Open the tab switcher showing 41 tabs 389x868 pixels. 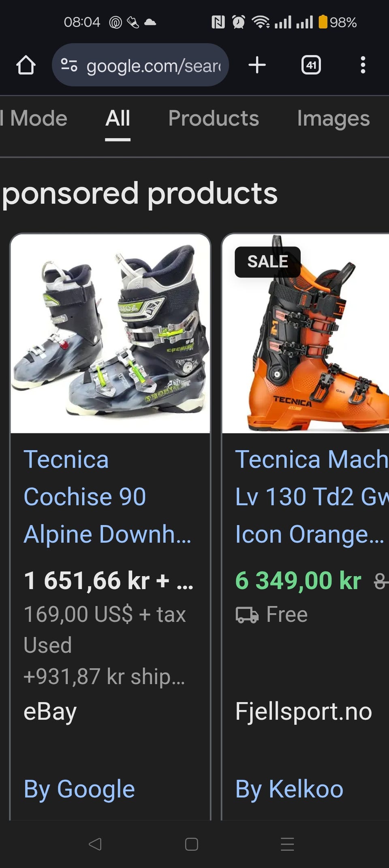pos(311,65)
